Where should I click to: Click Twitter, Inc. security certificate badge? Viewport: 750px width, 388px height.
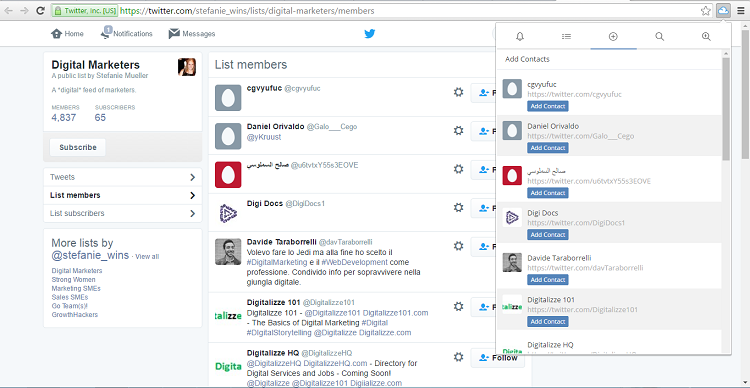(x=85, y=11)
